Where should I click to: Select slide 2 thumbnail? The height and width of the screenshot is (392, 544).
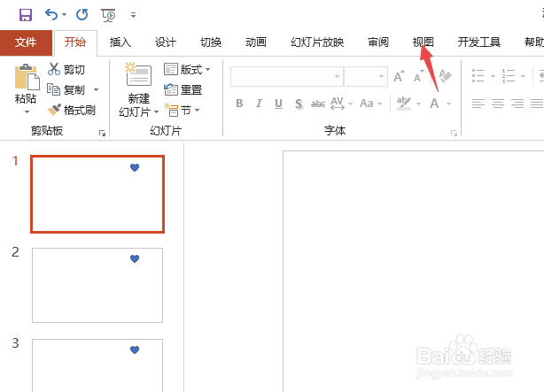(97, 285)
